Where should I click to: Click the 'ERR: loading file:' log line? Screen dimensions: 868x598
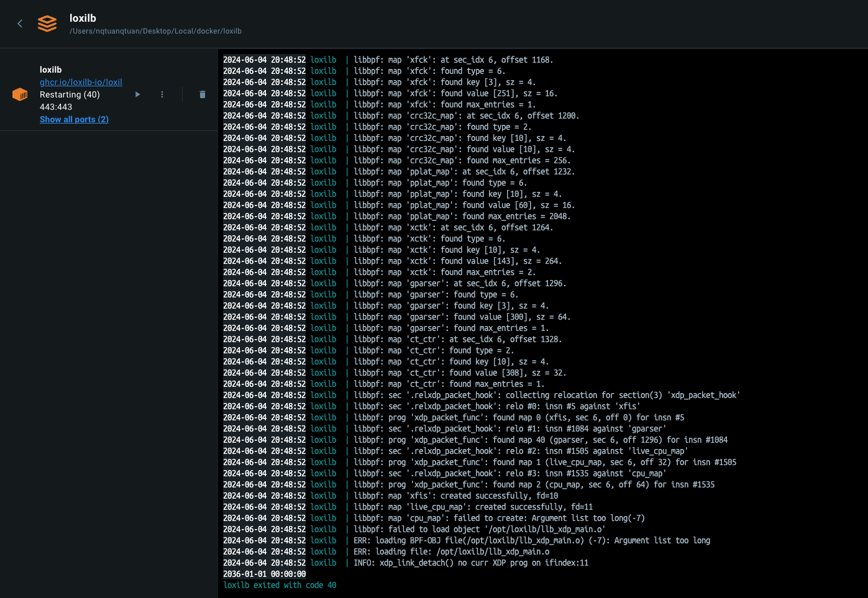point(386,551)
